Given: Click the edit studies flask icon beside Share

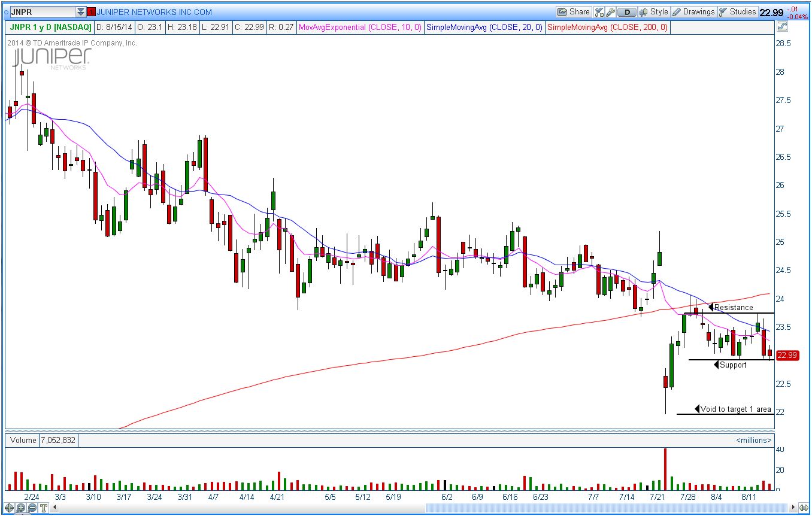Looking at the screenshot, I should pyautogui.click(x=599, y=11).
